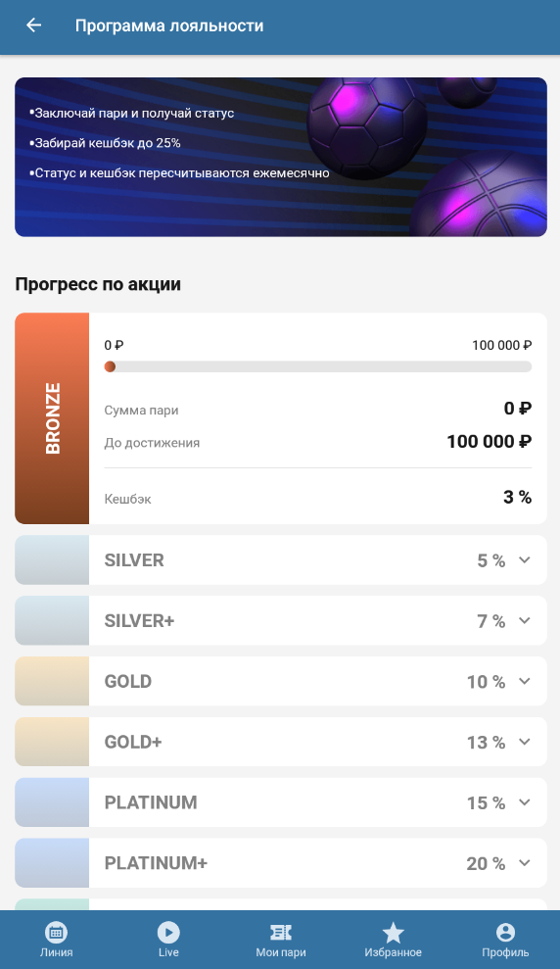Open the Линия calendar icon
The width and height of the screenshot is (560, 969).
tap(56, 932)
